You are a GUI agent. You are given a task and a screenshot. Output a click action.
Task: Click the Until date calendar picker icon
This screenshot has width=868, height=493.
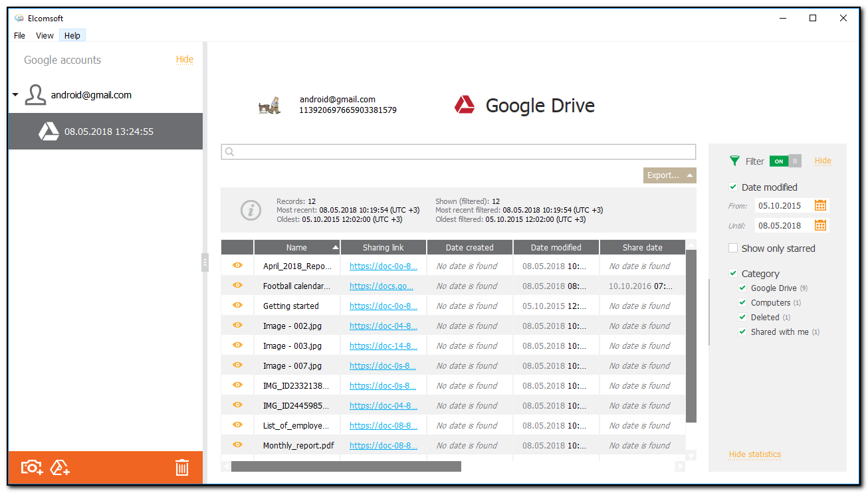tap(820, 225)
